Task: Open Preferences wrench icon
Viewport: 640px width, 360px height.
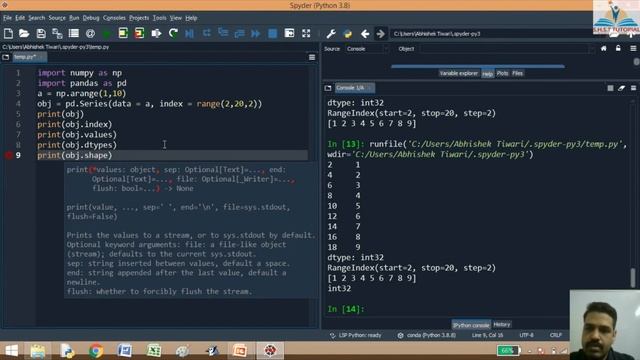Action: [331, 33]
